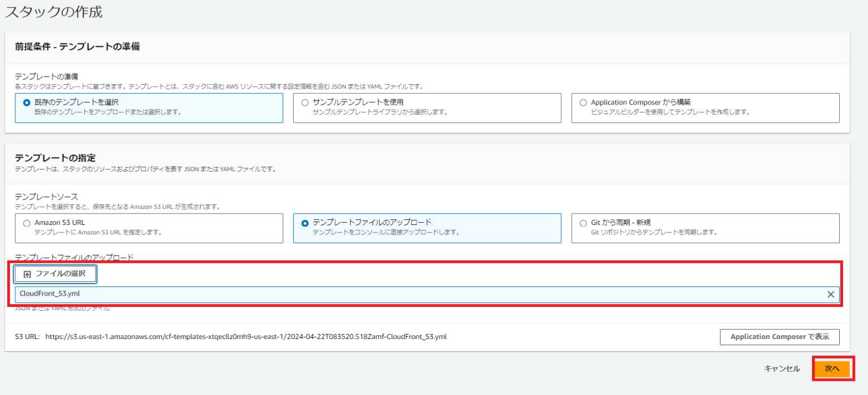Click the テンプレートソース label
The image size is (868, 395).
47,197
